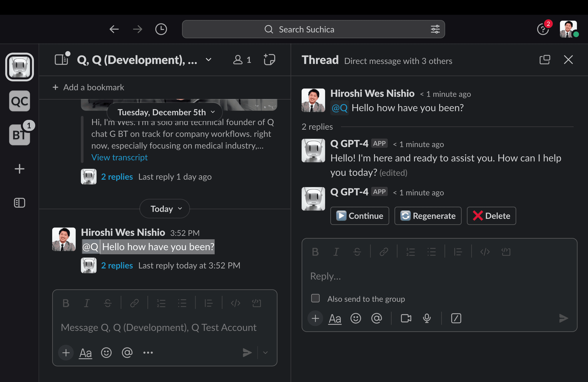Switch to the QC workspace
The image size is (588, 382).
coord(20,101)
